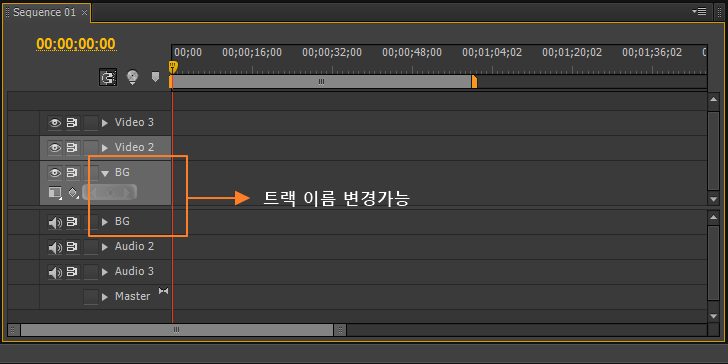Click the work area bar right end handle
Viewport: 728px width, 364px height.
coord(474,82)
